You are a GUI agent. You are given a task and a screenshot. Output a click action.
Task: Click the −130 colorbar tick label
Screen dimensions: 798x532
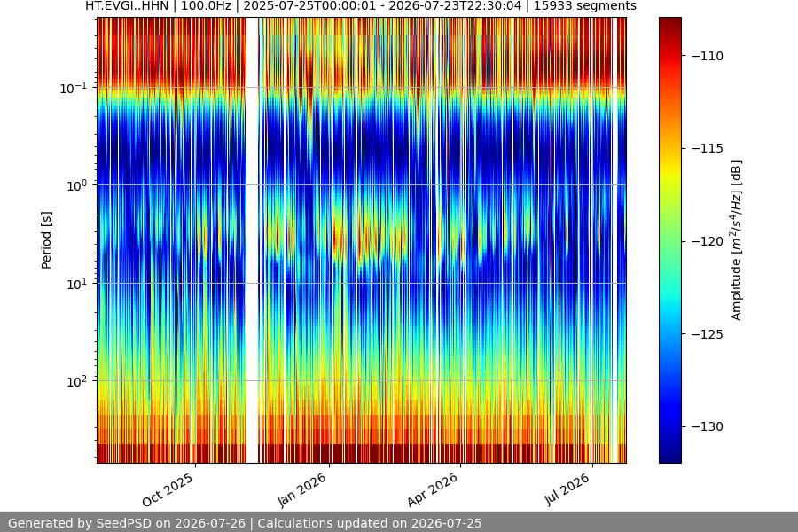[708, 426]
